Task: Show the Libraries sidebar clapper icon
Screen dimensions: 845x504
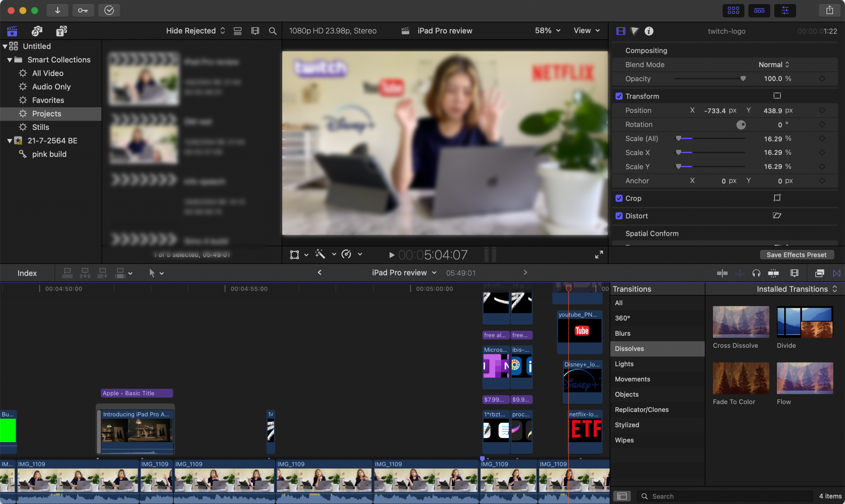Action: (12, 31)
